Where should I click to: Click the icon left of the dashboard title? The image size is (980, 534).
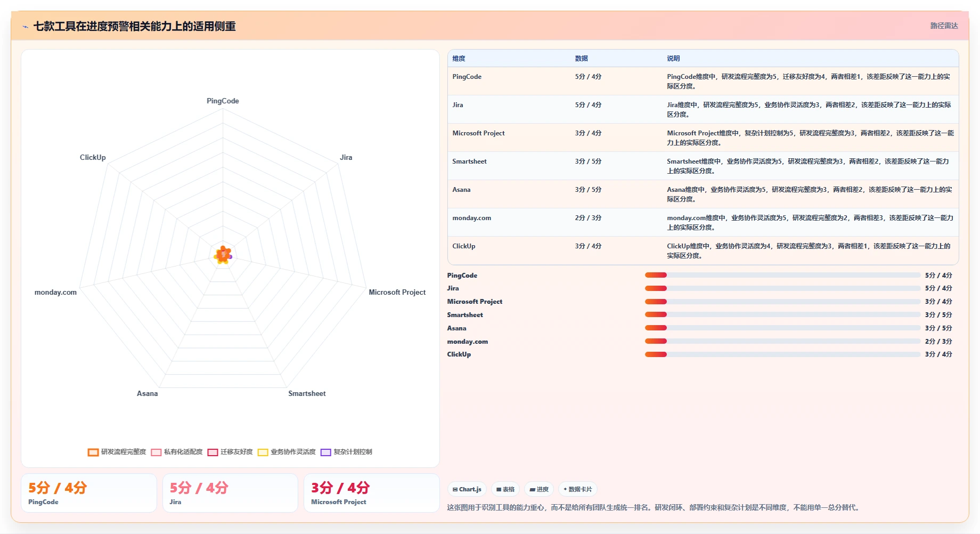click(x=25, y=27)
